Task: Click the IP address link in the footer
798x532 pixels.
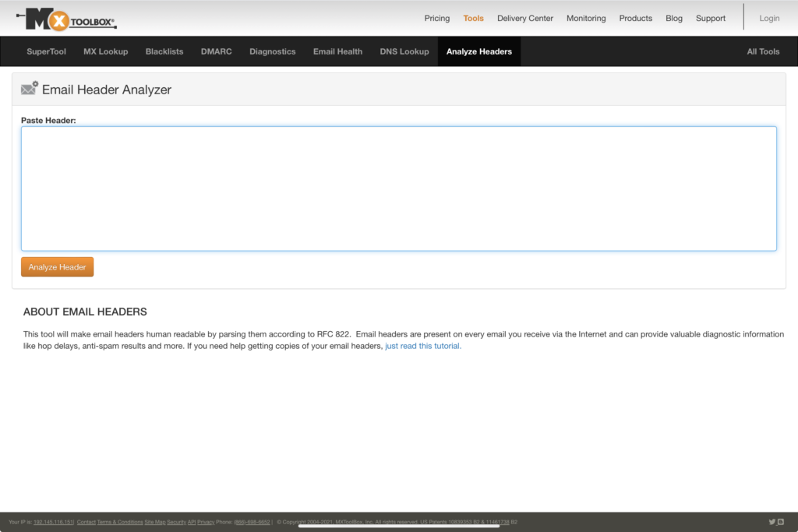Action: click(x=54, y=522)
